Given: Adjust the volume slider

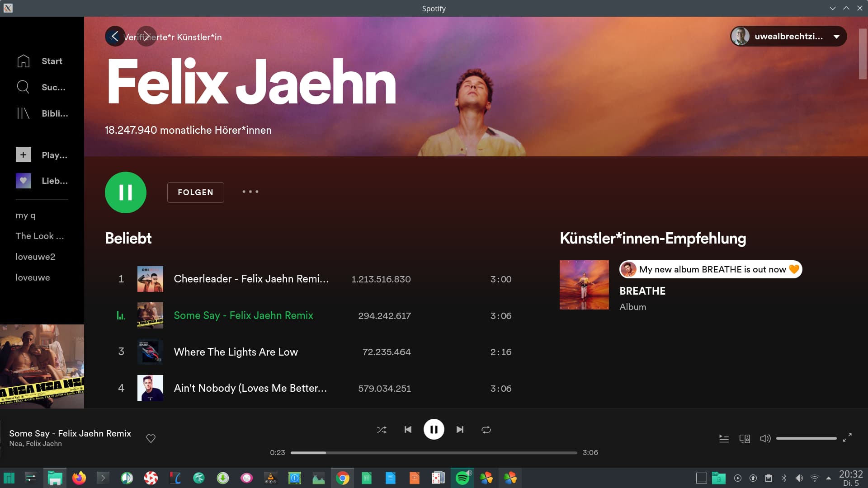Looking at the screenshot, I should tap(806, 438).
